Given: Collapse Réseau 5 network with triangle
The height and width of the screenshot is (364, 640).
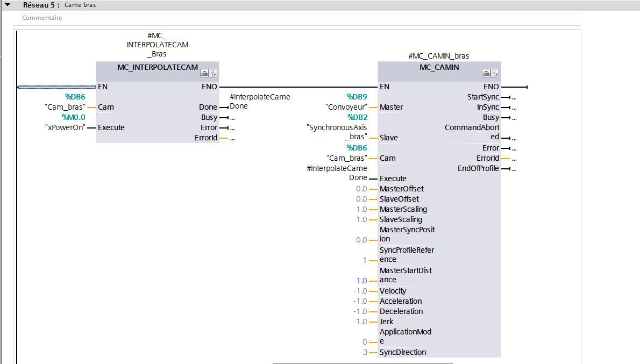Looking at the screenshot, I should click(x=8, y=5).
